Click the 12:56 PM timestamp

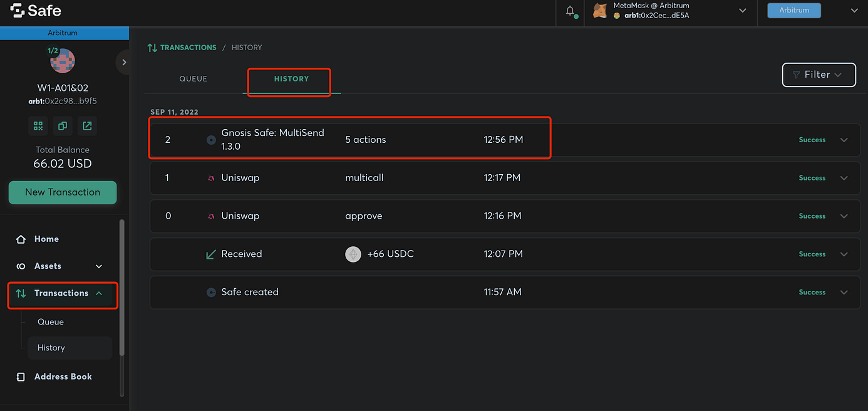point(504,140)
